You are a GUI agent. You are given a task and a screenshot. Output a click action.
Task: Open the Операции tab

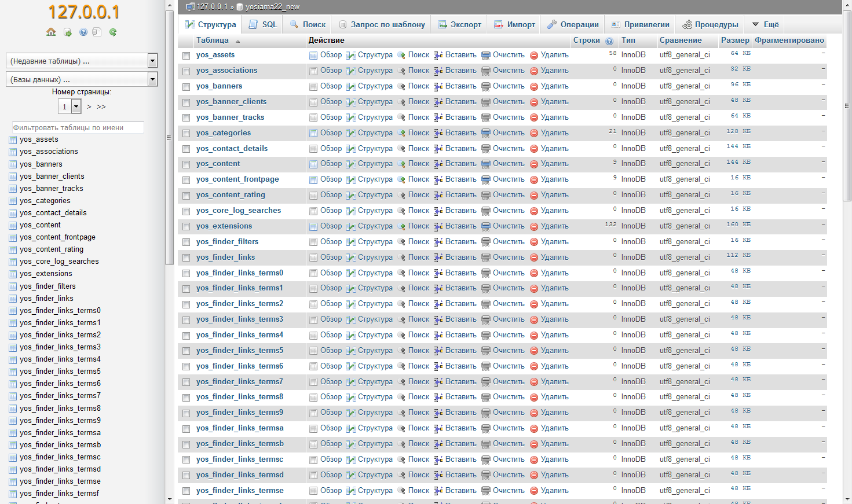coord(573,24)
